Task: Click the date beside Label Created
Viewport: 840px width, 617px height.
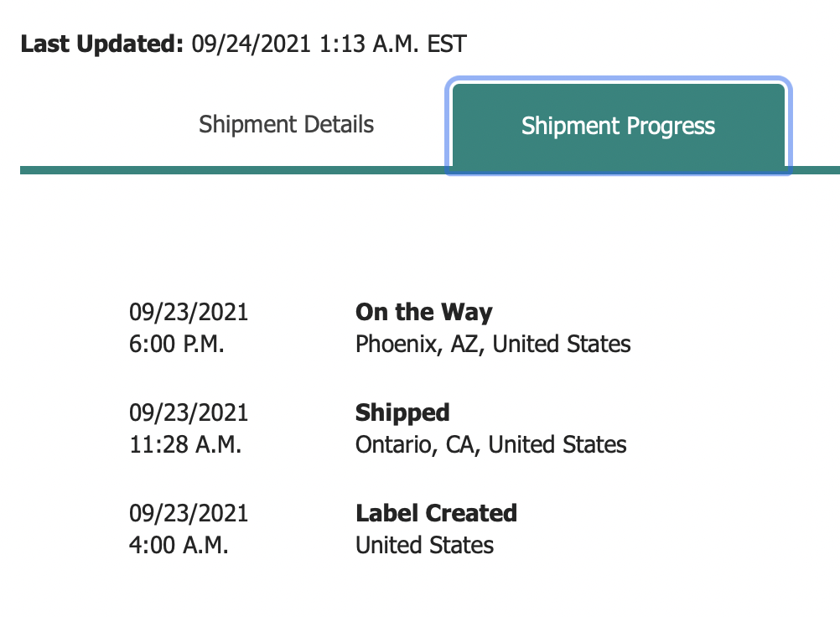Action: [x=189, y=513]
